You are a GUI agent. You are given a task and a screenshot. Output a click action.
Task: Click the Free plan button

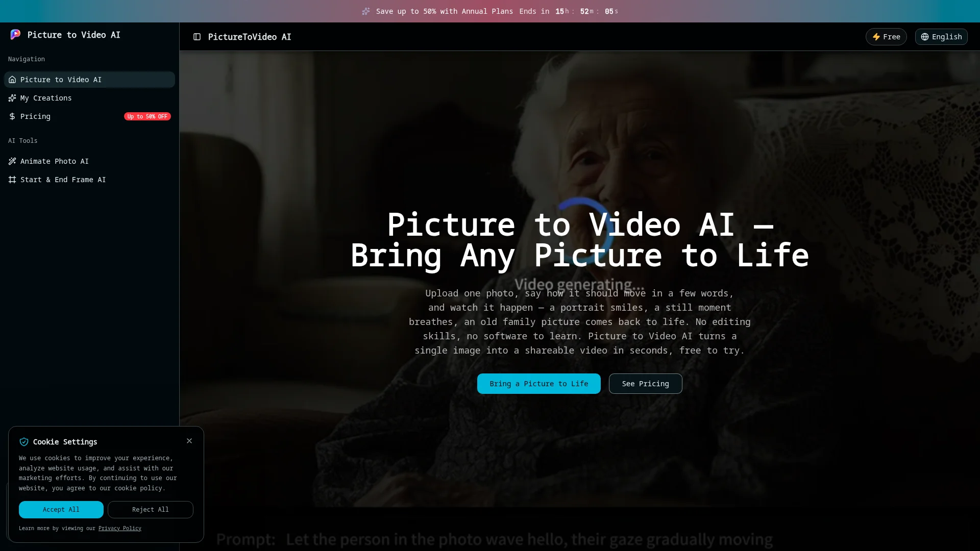(x=886, y=37)
